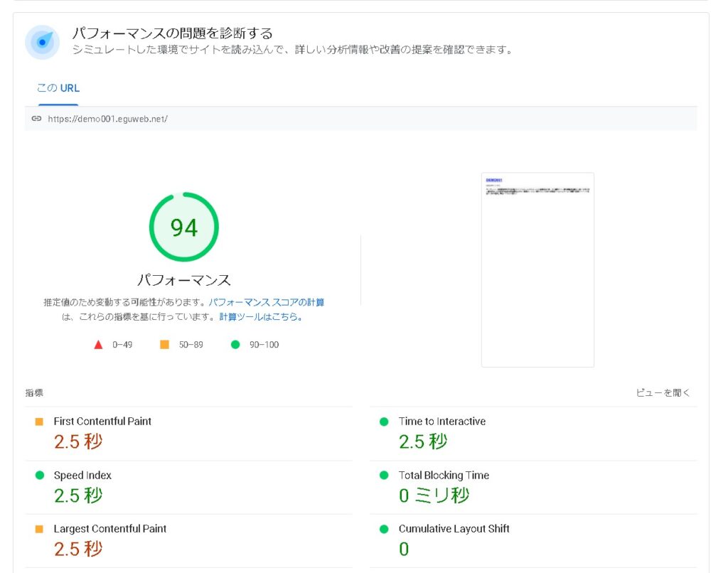The width and height of the screenshot is (728, 573).
Task: Click green dot beside Cumulative Layout Shift
Action: tap(384, 529)
